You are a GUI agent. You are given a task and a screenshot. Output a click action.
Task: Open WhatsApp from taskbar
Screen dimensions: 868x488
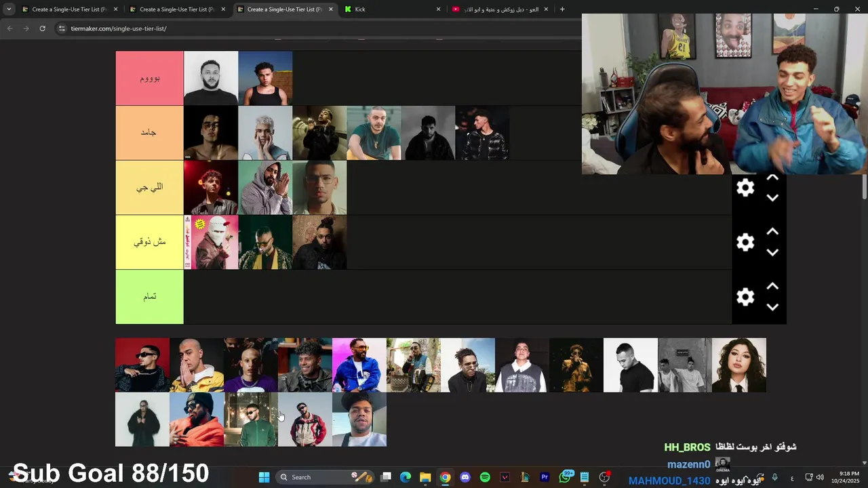click(565, 477)
